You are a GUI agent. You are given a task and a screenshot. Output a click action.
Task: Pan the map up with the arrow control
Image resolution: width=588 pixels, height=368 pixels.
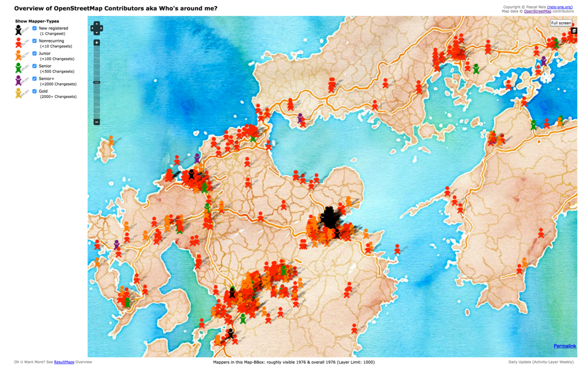click(97, 24)
